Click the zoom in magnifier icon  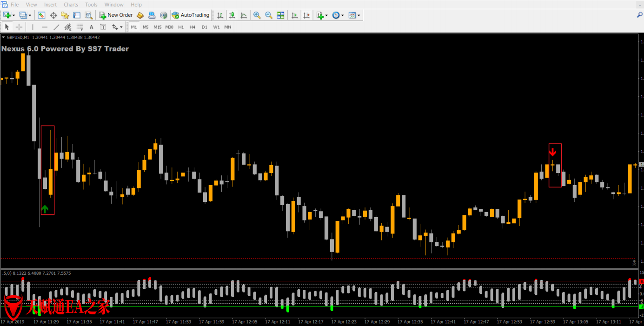pos(257,15)
